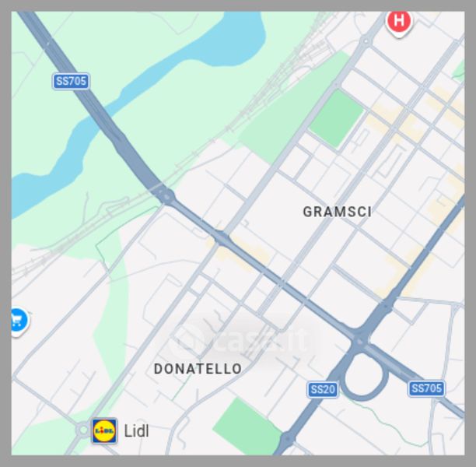Screen dimensions: 476x467
Task: Click the GRAMSCI neighborhood label
Action: click(x=337, y=212)
